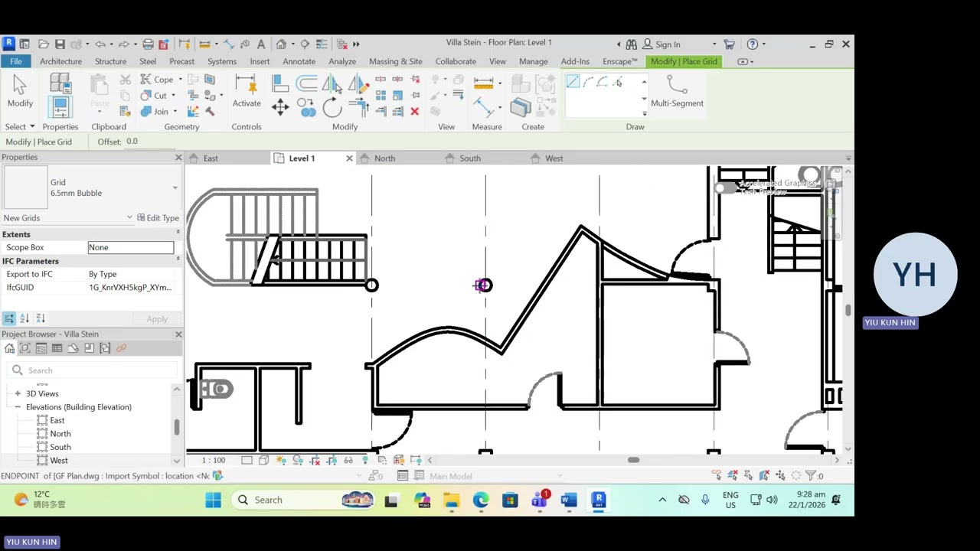Toggle Reveal Hidden Elements lightbulb icon
The height and width of the screenshot is (551, 980).
pyautogui.click(x=365, y=460)
